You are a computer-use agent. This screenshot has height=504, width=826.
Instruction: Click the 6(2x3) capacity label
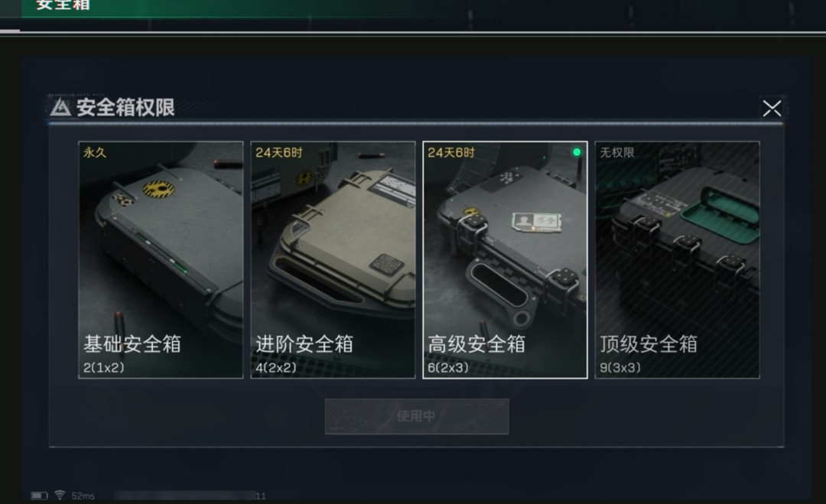(x=447, y=368)
